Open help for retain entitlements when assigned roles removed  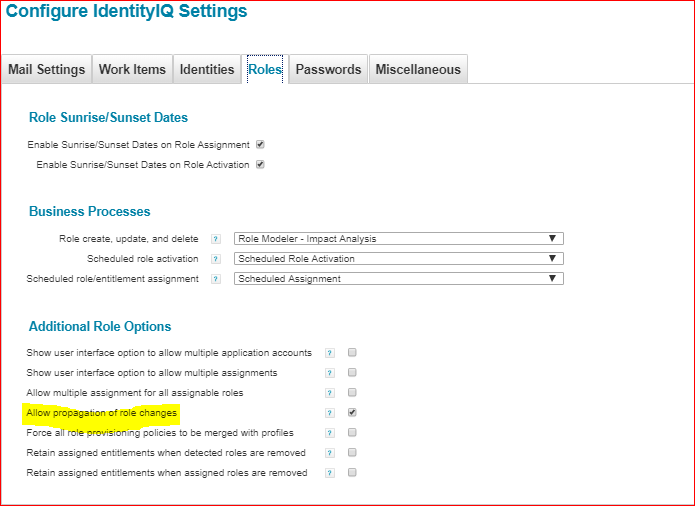click(x=330, y=473)
